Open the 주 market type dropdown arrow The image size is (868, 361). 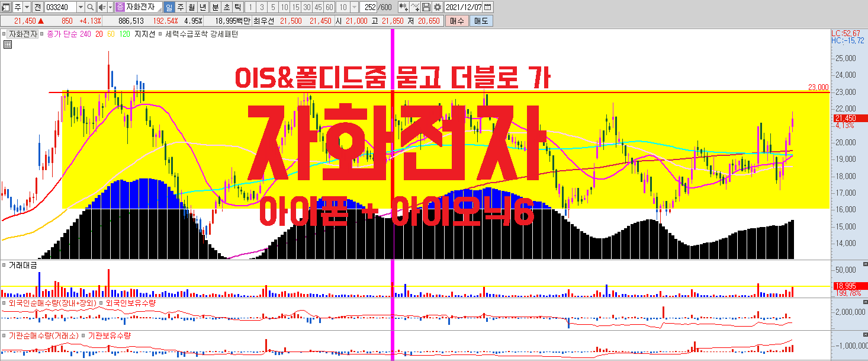[27, 7]
